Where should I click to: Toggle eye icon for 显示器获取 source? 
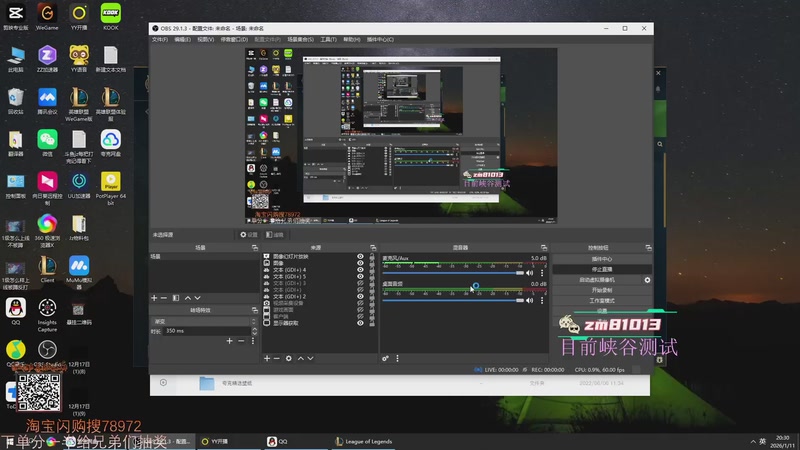pos(360,323)
